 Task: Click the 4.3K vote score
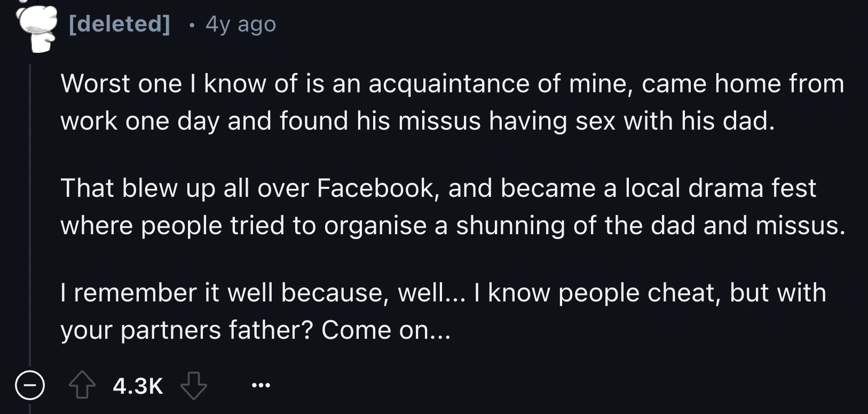click(x=138, y=386)
